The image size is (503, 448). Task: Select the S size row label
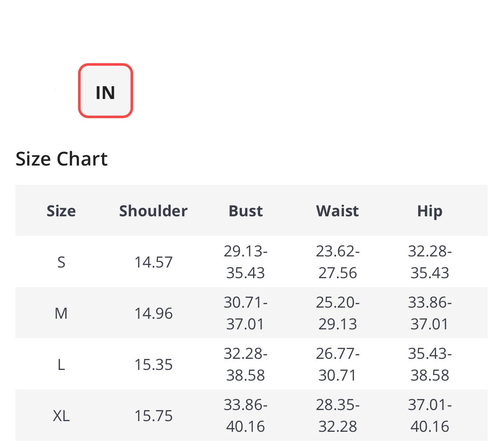(61, 262)
